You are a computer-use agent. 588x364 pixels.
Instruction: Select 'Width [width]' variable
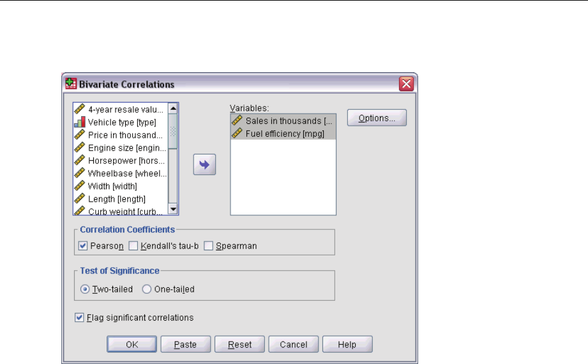click(121, 186)
